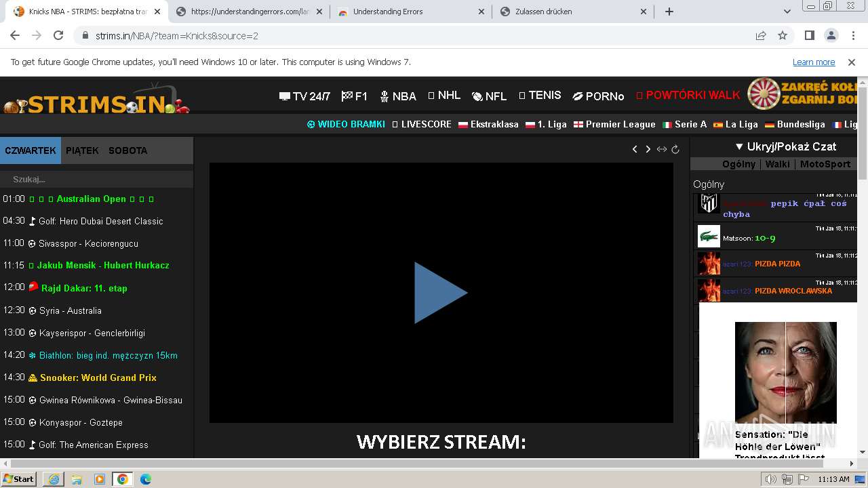
Task: Open Chrome three-dot menu
Action: pos(852,35)
